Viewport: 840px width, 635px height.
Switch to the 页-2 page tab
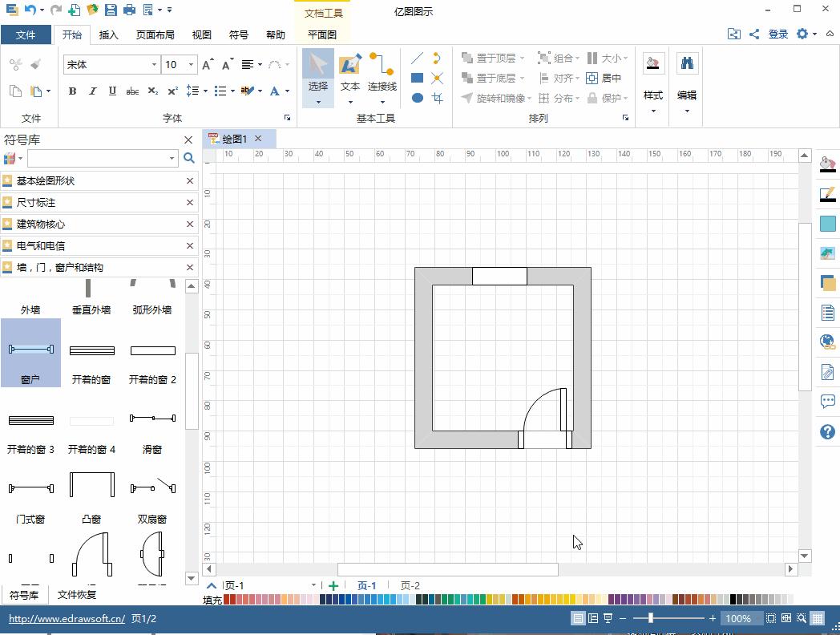point(410,585)
